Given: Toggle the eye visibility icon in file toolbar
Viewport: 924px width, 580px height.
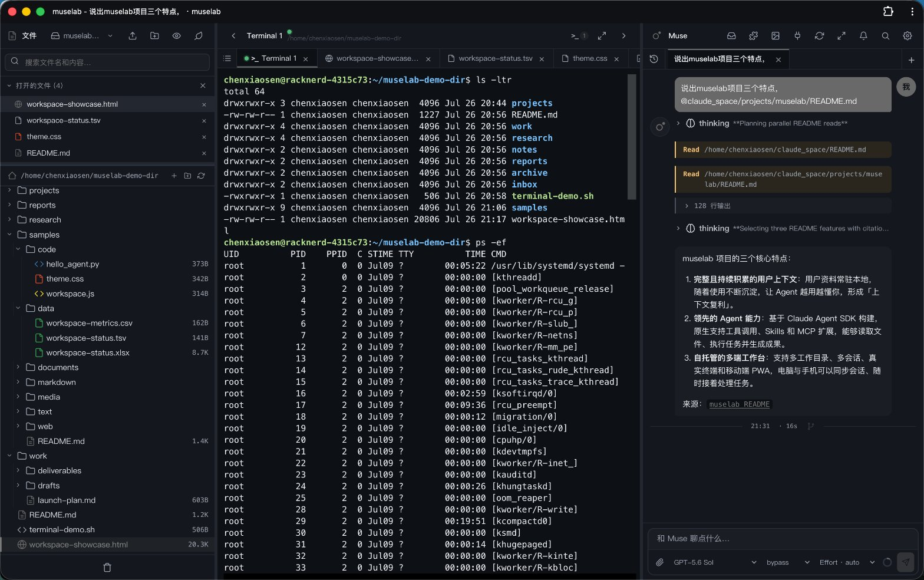Looking at the screenshot, I should [176, 36].
